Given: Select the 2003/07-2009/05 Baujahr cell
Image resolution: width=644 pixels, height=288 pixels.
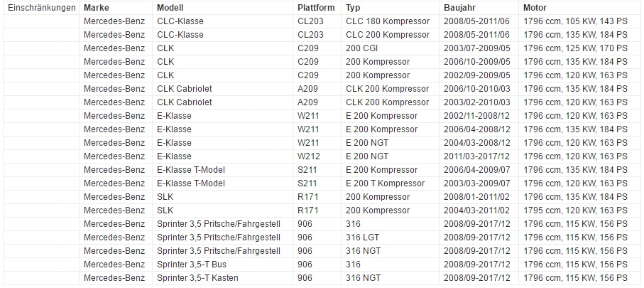Looking at the screenshot, I should (x=479, y=48).
